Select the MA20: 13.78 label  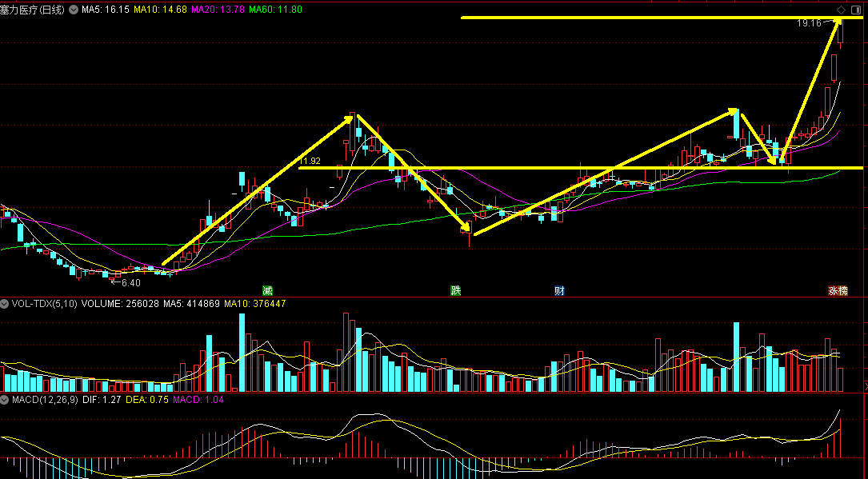point(218,10)
